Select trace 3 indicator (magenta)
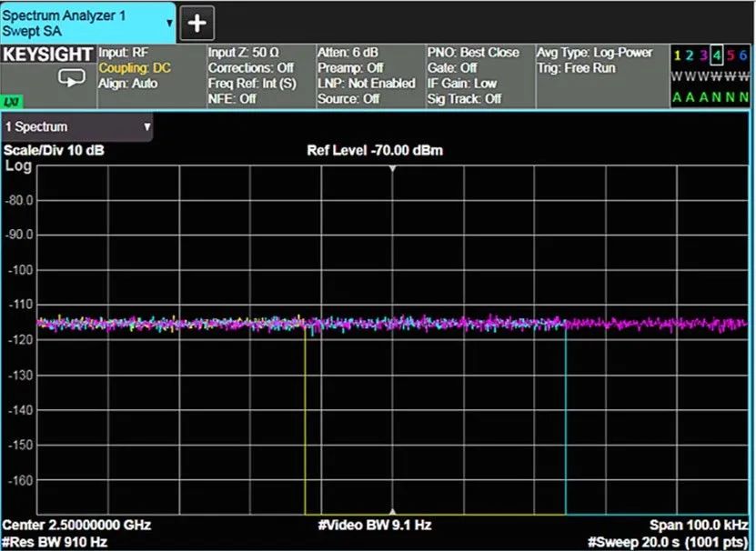 tap(704, 56)
